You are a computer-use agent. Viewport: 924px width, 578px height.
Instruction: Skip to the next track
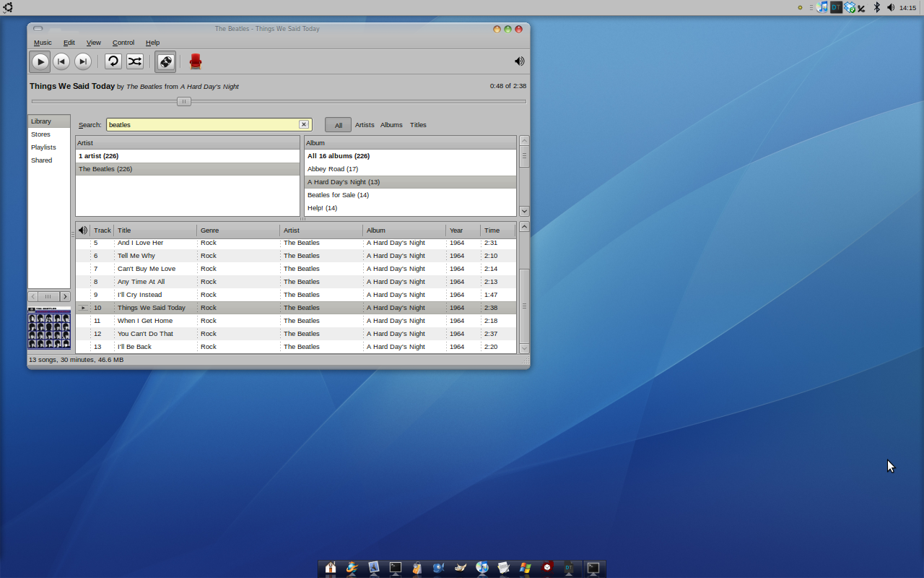click(x=83, y=61)
